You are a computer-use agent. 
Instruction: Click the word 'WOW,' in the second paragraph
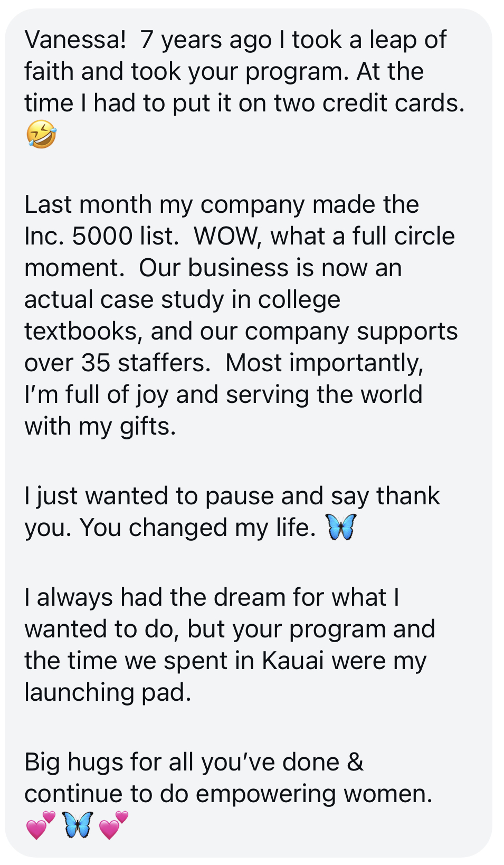click(228, 236)
